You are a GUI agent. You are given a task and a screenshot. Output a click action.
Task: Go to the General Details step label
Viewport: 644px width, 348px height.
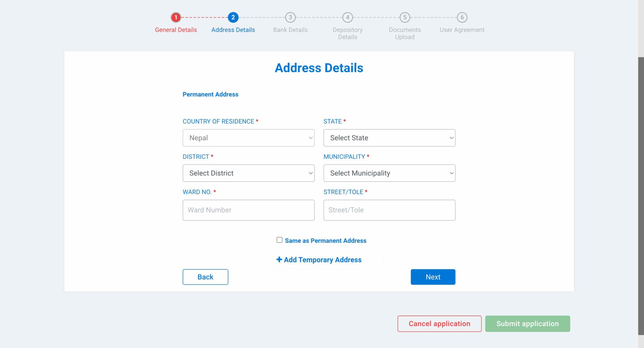pos(176,30)
